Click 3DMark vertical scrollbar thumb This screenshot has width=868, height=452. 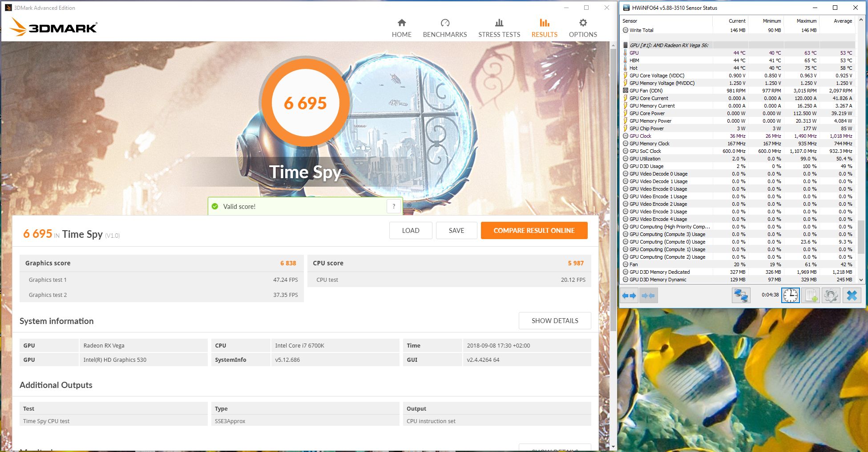tap(613, 189)
